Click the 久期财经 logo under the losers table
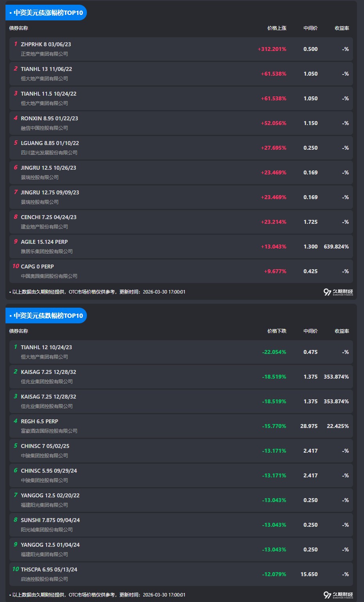The width and height of the screenshot is (364, 602). pyautogui.click(x=338, y=595)
